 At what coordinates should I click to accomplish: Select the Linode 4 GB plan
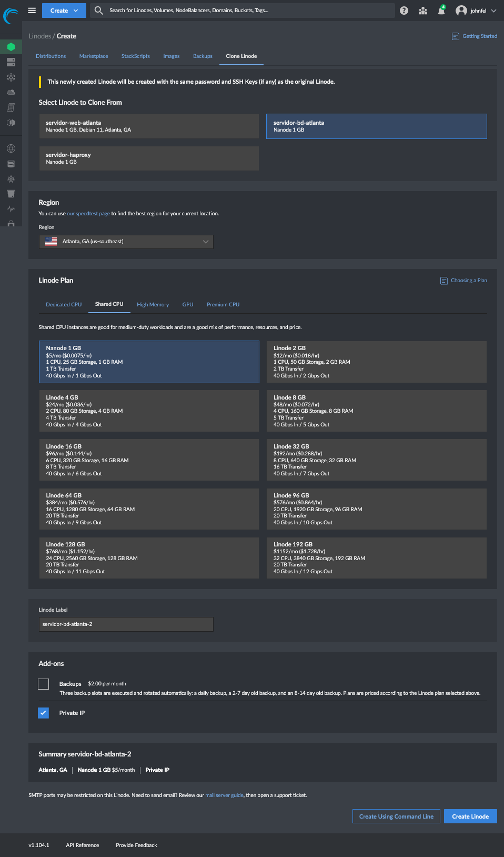coord(149,411)
